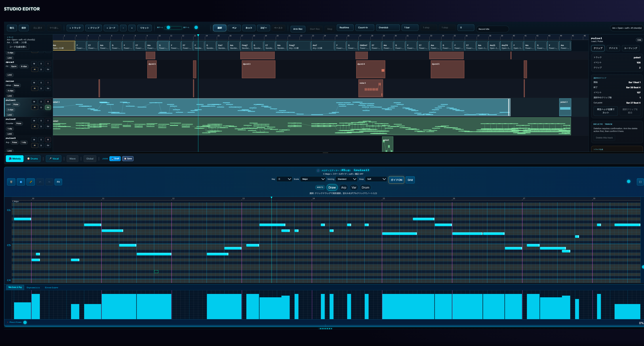Toggle record arm on pulse3 track
Viewport: 644px width, 346px height.
(x=48, y=140)
